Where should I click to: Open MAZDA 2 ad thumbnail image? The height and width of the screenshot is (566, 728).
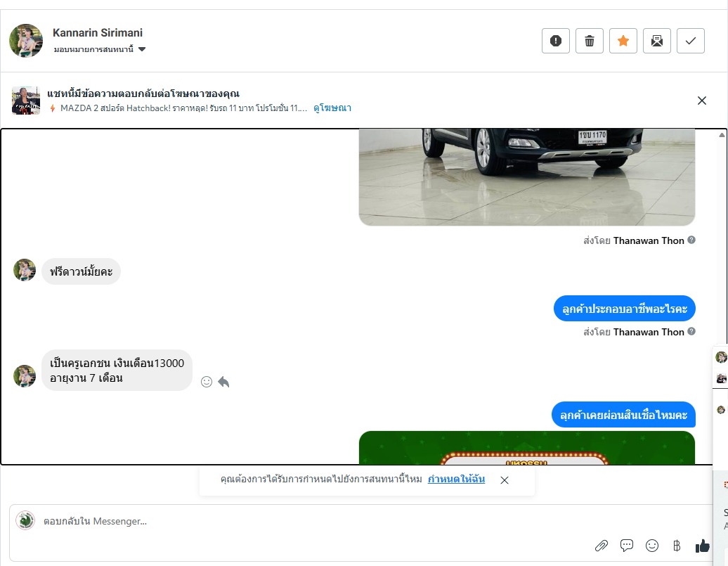pyautogui.click(x=26, y=101)
